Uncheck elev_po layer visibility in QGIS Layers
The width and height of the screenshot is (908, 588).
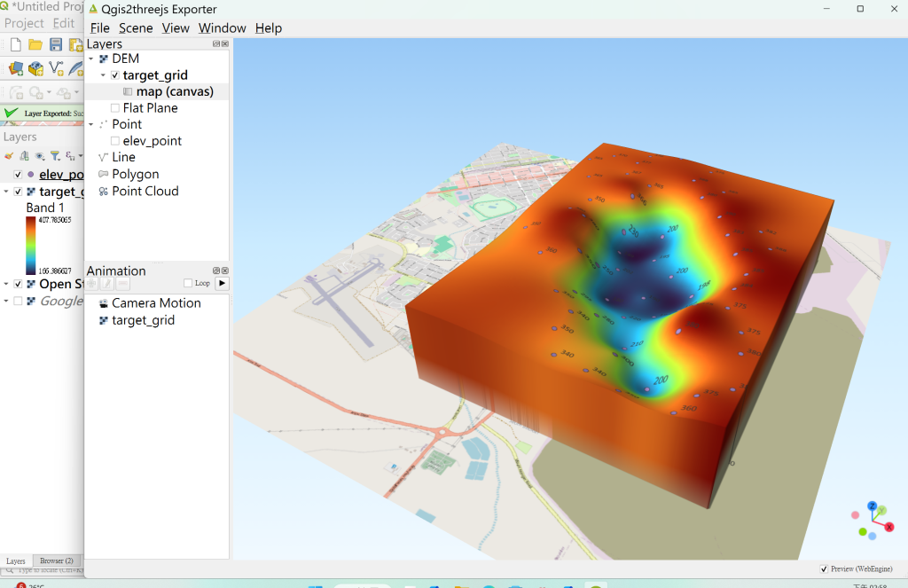[x=18, y=175]
